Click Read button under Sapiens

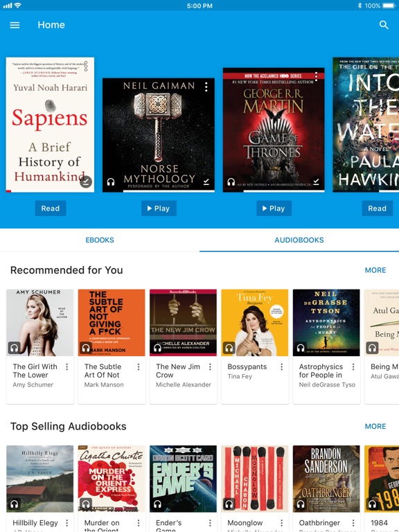click(x=50, y=209)
